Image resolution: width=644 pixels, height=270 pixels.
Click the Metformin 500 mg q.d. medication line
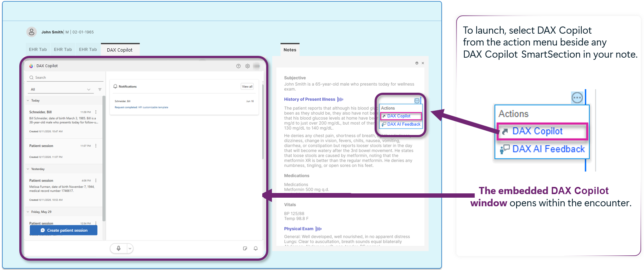pos(307,190)
